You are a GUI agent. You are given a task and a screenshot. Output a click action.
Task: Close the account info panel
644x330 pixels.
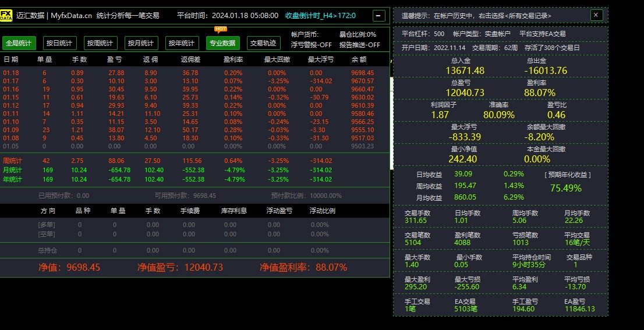click(x=596, y=16)
